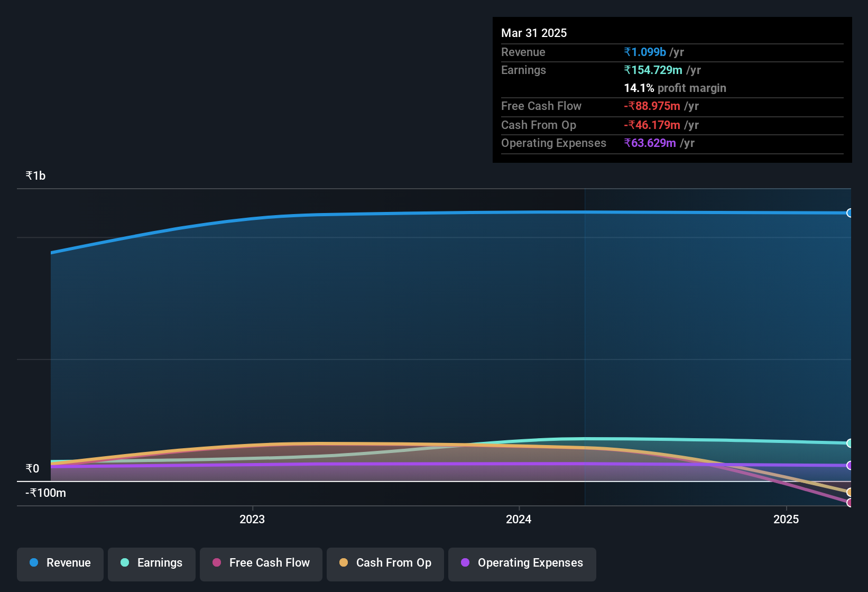Click the ₹63.629m operating expenses value
868x592 pixels.
(x=650, y=143)
